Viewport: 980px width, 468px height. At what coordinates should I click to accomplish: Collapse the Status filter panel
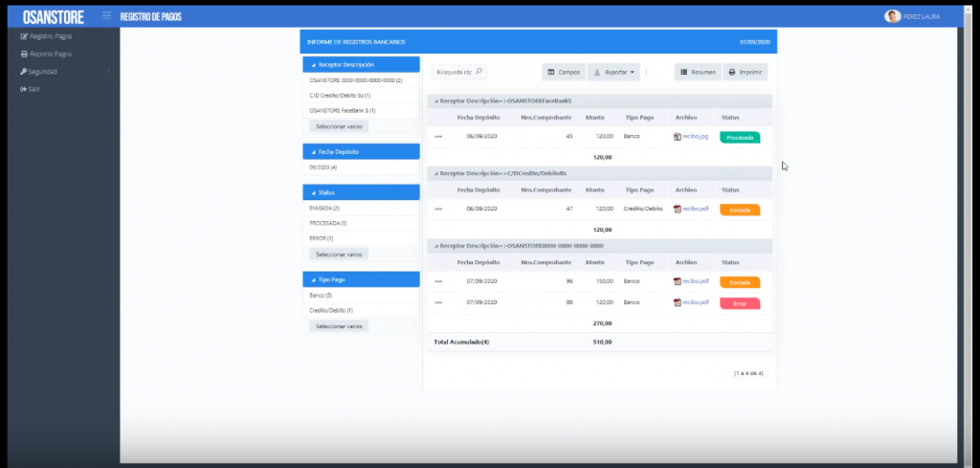tap(361, 192)
